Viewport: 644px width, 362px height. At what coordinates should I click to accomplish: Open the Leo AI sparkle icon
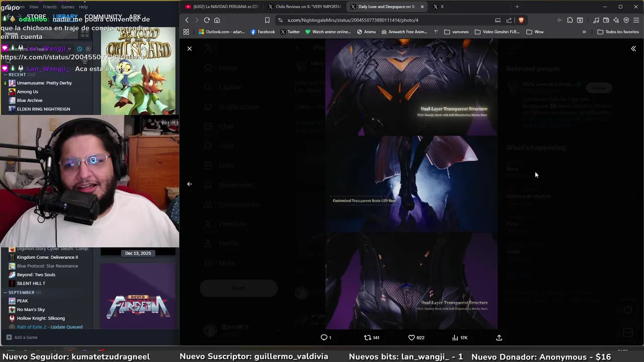pos(616,20)
